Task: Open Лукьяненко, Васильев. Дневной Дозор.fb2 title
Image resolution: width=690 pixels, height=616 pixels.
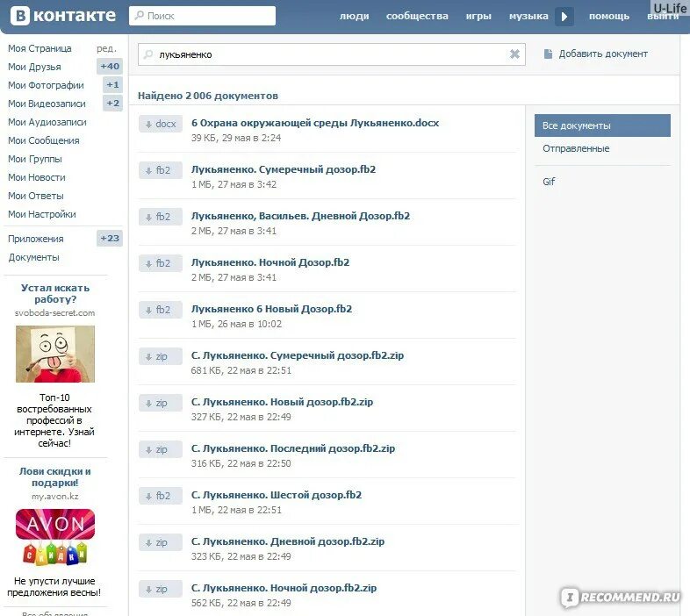Action: (x=300, y=217)
